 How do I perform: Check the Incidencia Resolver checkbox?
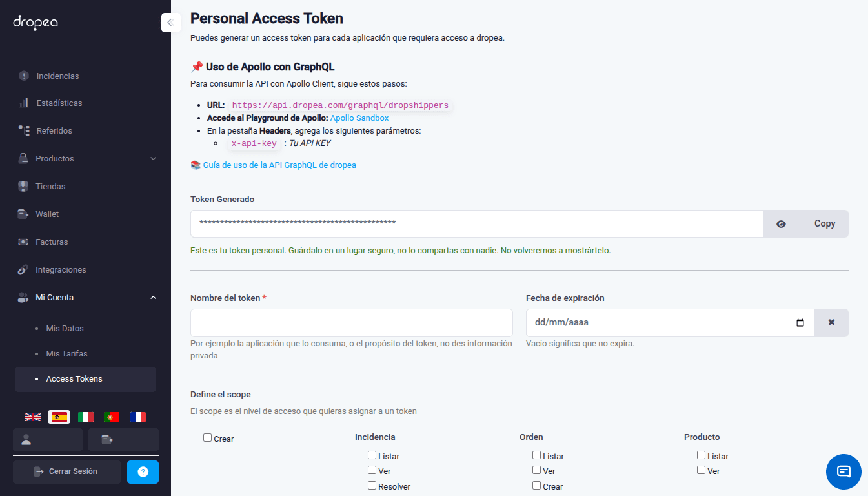pyautogui.click(x=372, y=486)
